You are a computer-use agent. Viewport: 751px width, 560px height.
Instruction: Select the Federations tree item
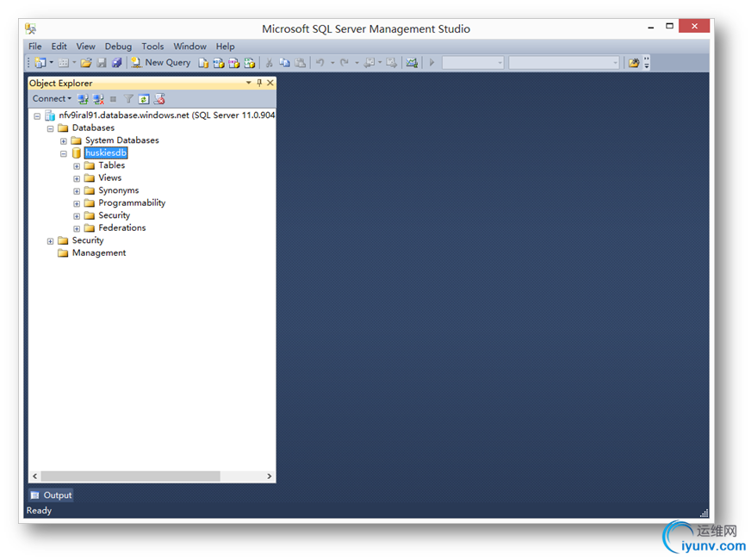pos(122,228)
